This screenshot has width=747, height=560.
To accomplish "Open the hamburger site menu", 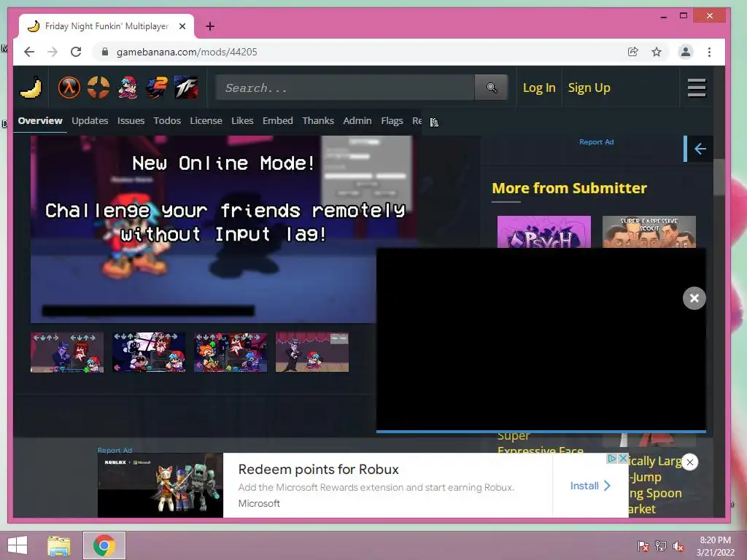I will coord(697,87).
